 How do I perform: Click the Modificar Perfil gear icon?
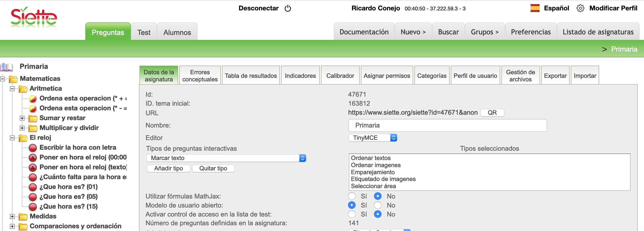580,8
